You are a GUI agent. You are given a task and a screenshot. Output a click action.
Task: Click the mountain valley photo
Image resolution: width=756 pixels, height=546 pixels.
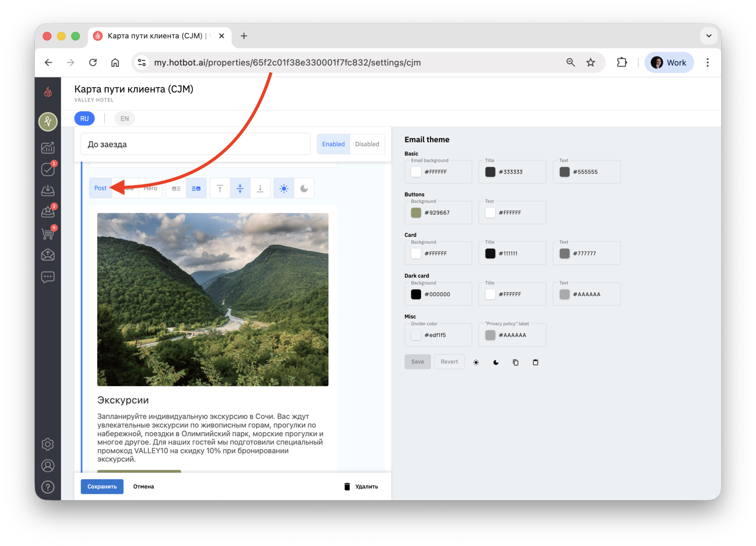point(213,300)
